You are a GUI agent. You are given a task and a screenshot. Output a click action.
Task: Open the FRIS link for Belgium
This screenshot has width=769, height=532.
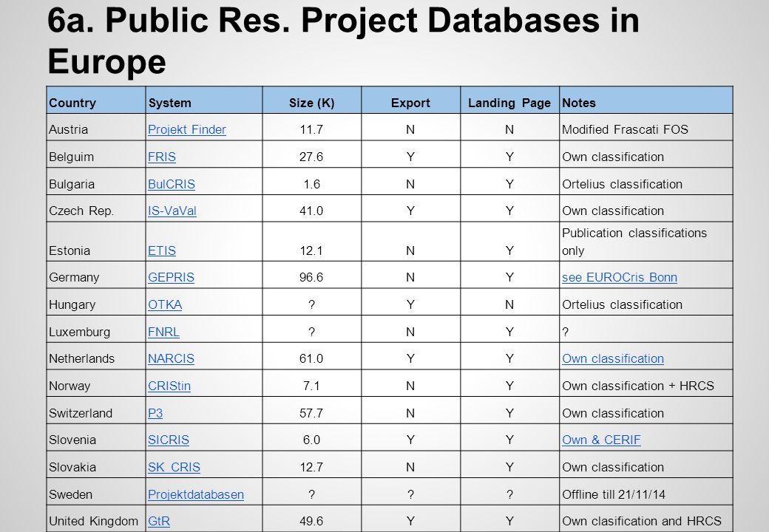[x=162, y=157]
